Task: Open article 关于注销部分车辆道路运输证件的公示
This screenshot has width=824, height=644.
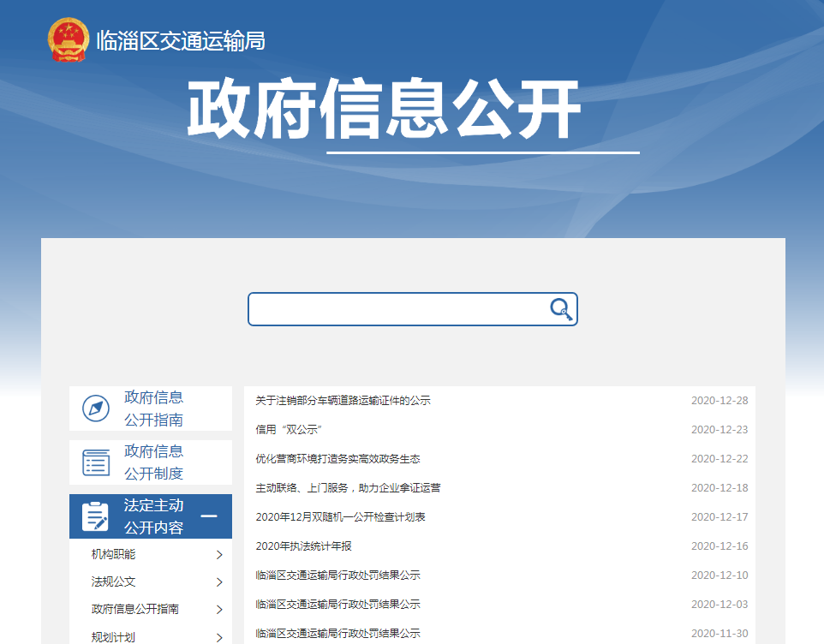Action: pyautogui.click(x=343, y=401)
